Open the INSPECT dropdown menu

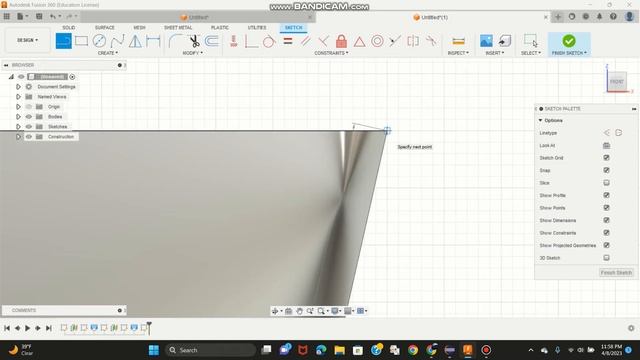pos(458,53)
